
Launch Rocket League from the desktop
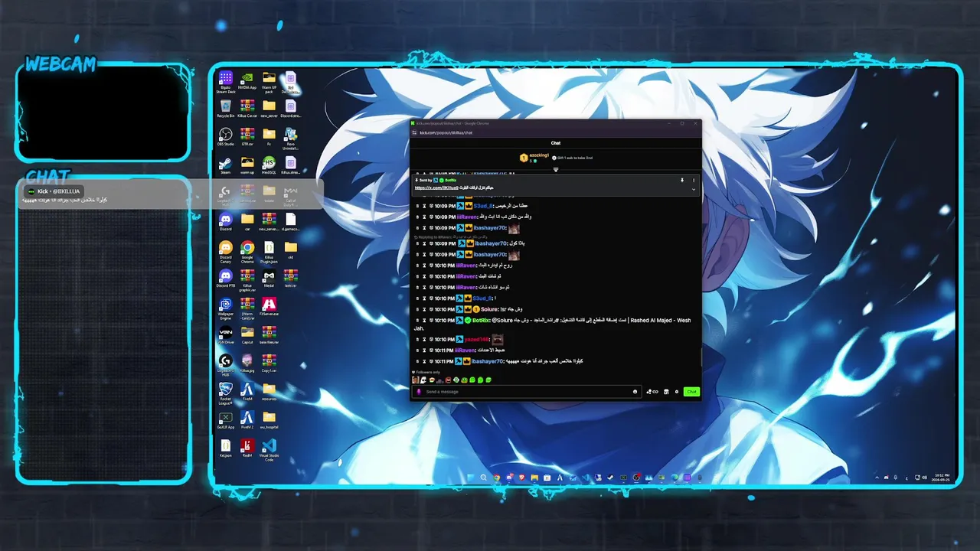coord(226,393)
